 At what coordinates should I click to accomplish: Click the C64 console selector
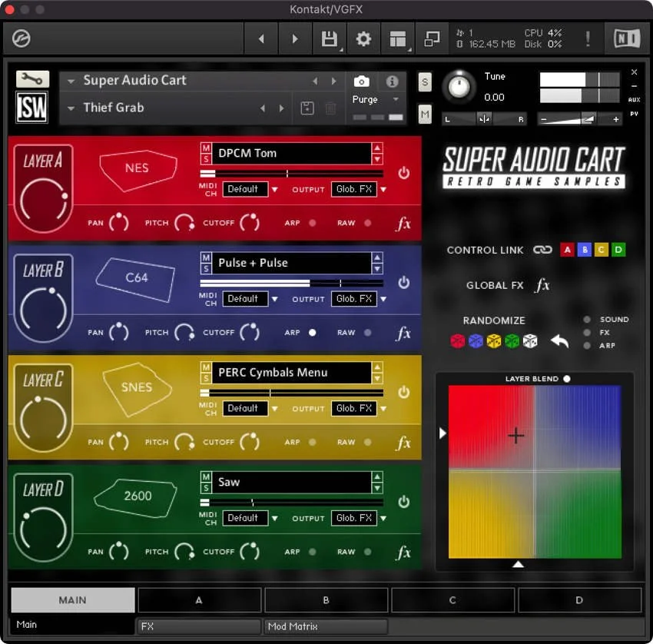tap(136, 279)
